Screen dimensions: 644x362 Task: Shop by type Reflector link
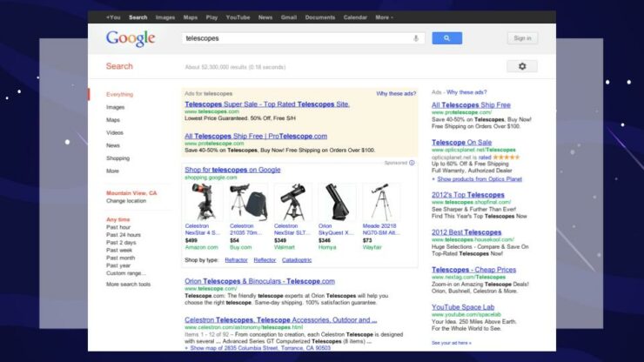click(x=265, y=259)
